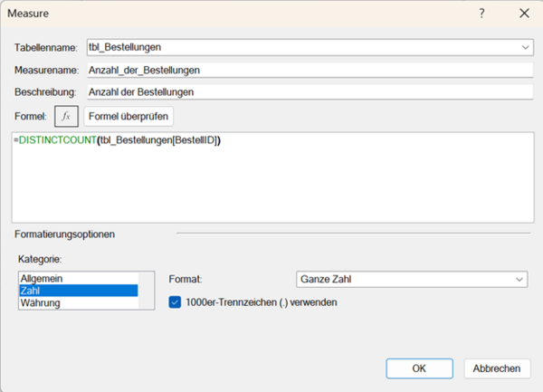Toggle the 1000er-Trennzeichen checkbox

(x=176, y=302)
